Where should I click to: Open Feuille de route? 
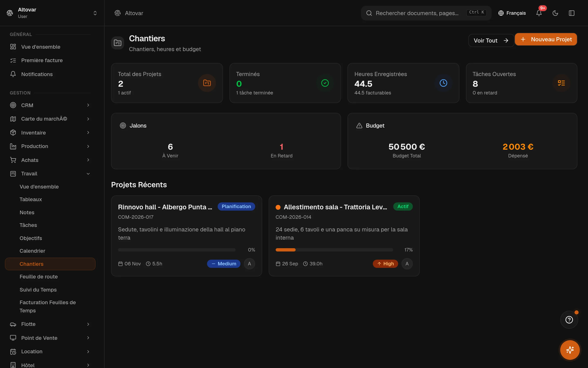[50, 277]
